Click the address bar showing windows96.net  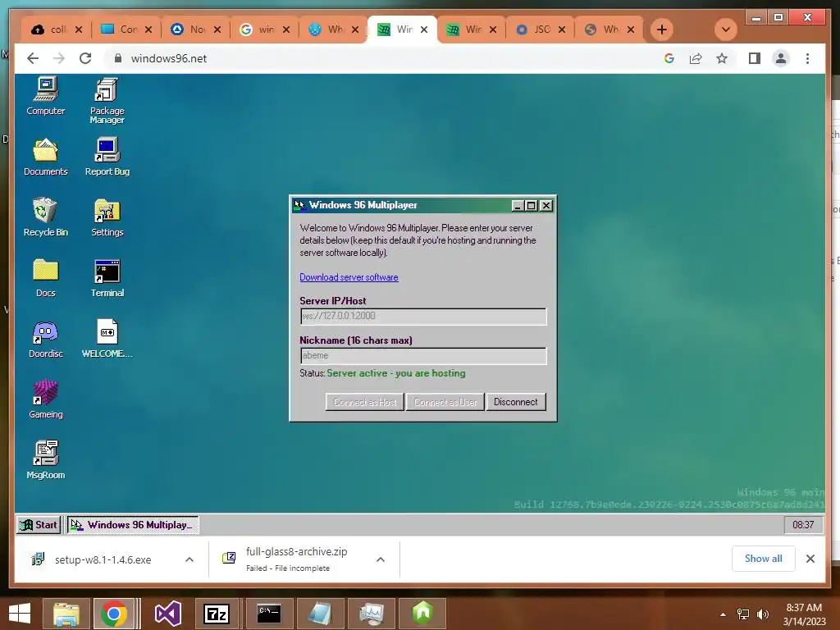point(375,58)
